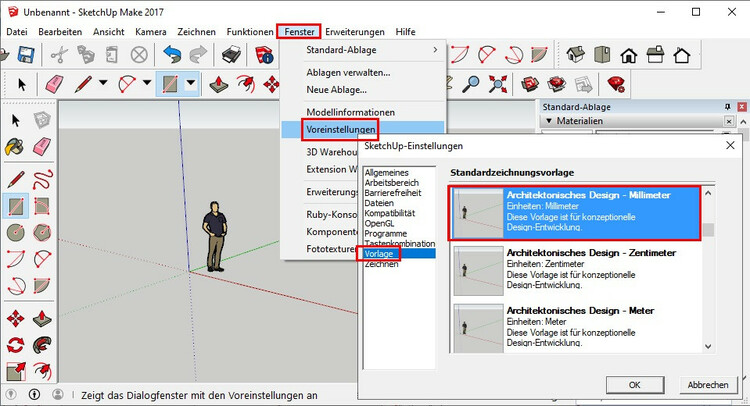
Task: Open Extension Warehouse ruby icon
Action: (x=616, y=84)
